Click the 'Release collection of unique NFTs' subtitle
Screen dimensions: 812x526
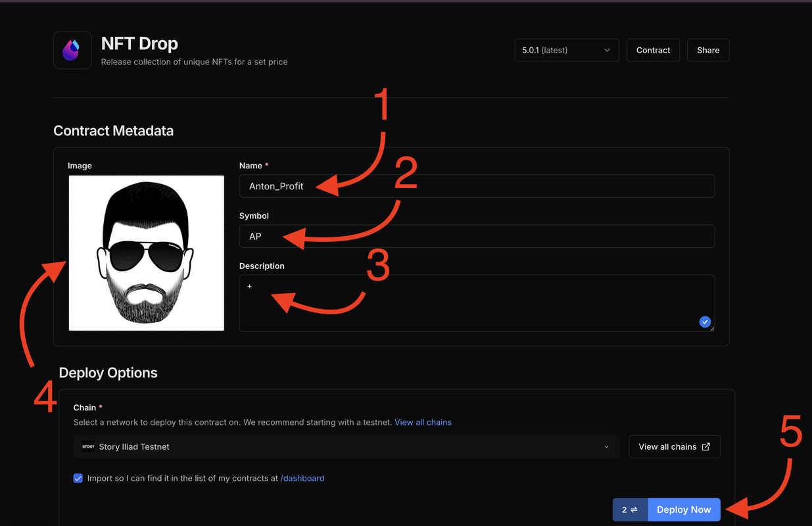pos(195,62)
